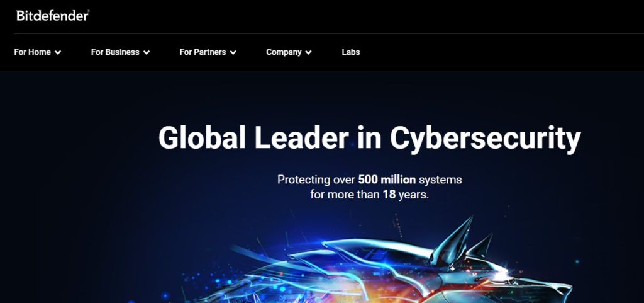Click the word Cybersecurity in the headline

coord(486,139)
